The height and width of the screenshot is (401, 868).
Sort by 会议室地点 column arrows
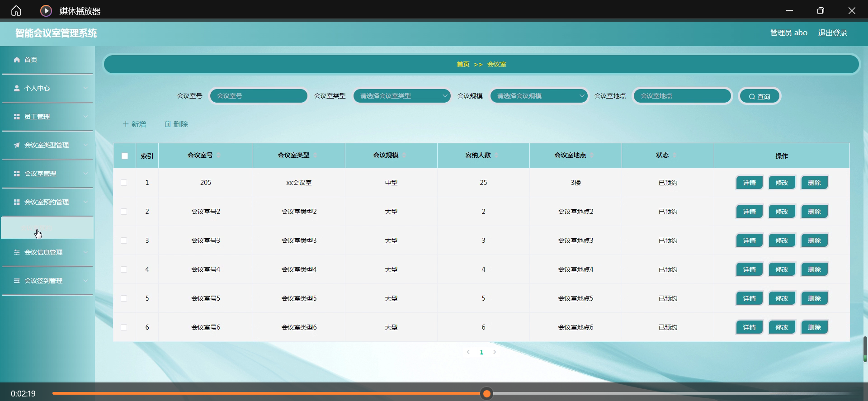(x=592, y=156)
